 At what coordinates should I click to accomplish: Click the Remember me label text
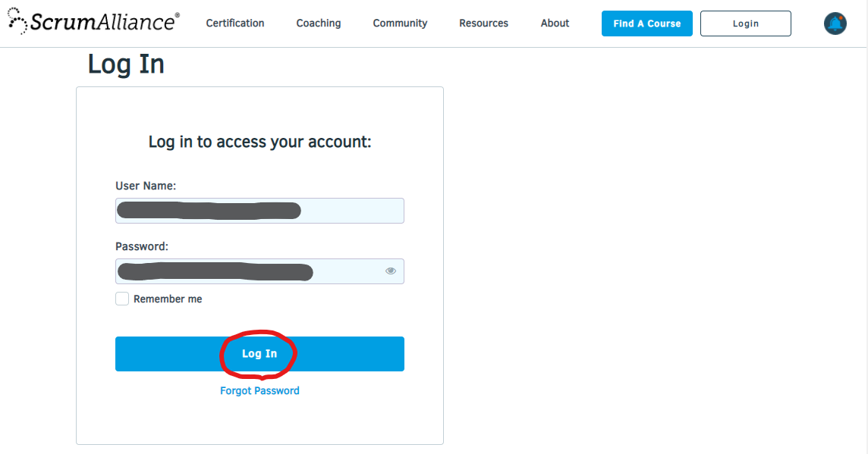pos(168,299)
